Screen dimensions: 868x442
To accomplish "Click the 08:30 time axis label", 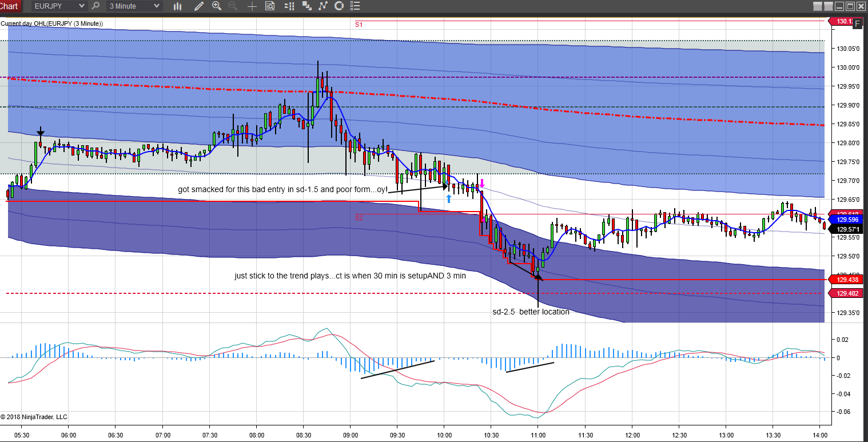I will [x=303, y=435].
